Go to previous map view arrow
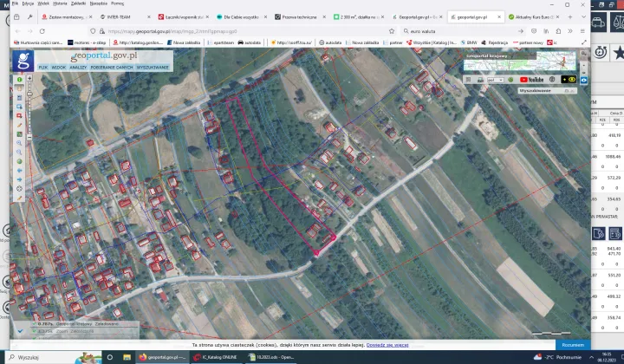Screen dimensions: 624x364 [19, 171]
